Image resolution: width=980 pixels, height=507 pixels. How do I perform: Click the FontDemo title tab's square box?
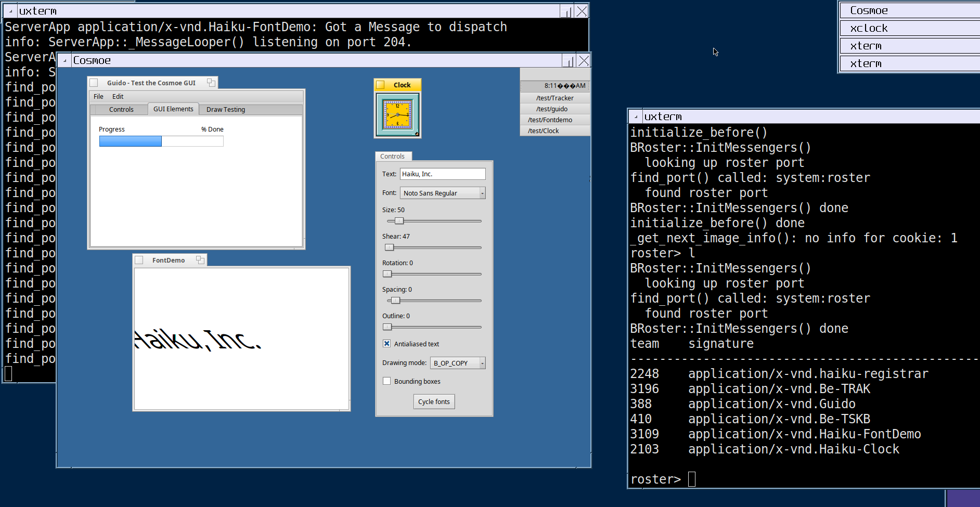click(x=139, y=260)
